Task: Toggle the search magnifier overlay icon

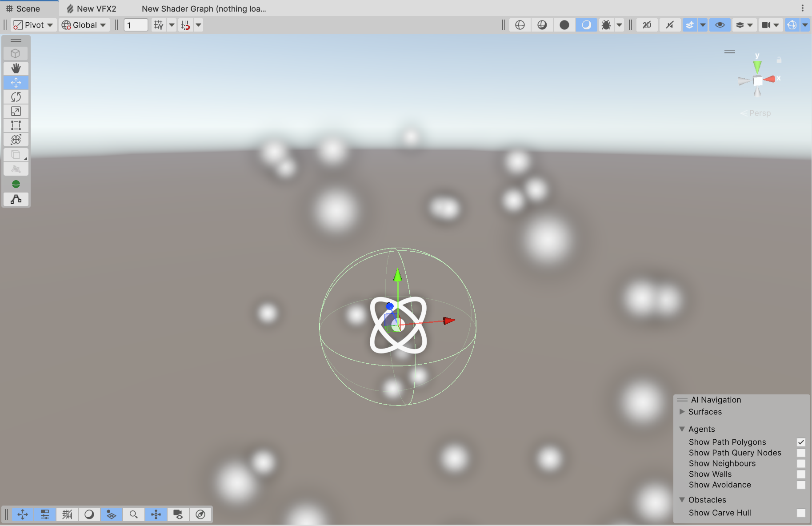Action: 134,514
